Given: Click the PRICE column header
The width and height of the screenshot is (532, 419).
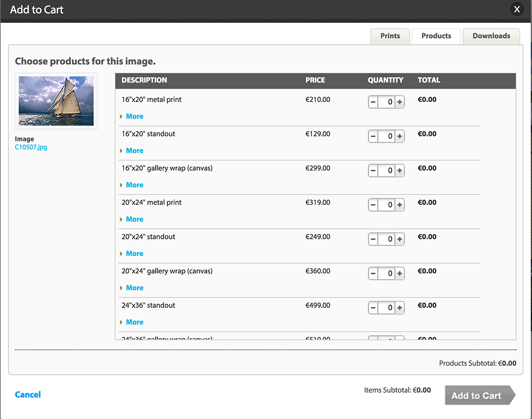Looking at the screenshot, I should click(x=315, y=80).
